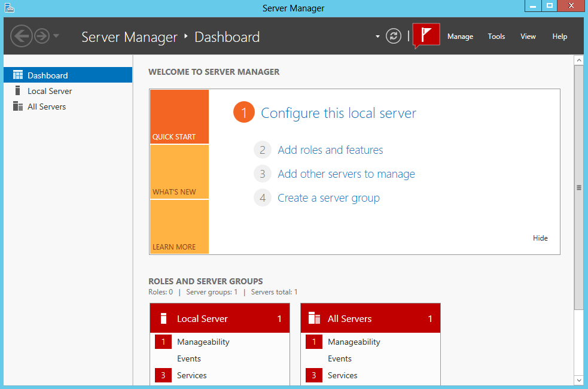This screenshot has height=389, width=588.
Task: Open Manageability in Local Server tile
Action: coord(203,342)
